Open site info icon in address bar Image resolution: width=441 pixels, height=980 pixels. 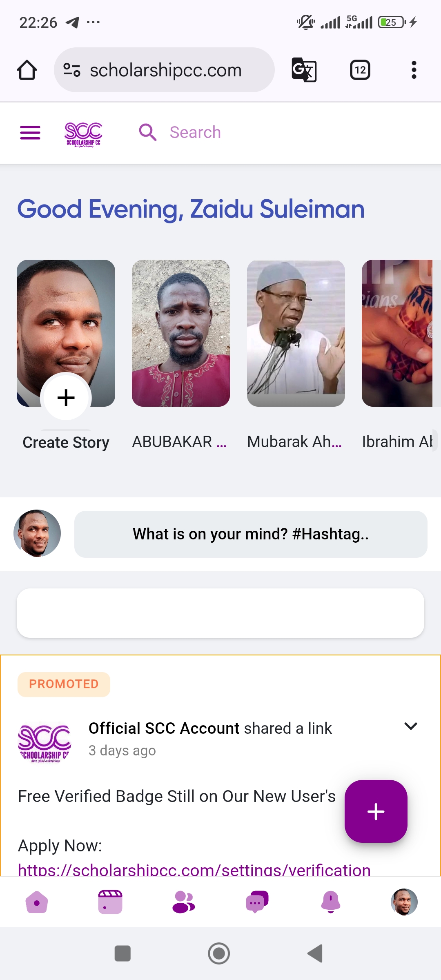pos(72,70)
